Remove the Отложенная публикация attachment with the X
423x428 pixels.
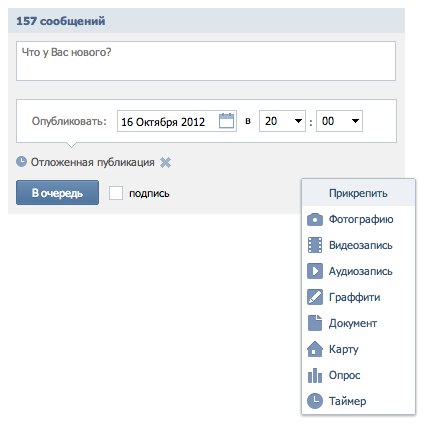tap(165, 162)
